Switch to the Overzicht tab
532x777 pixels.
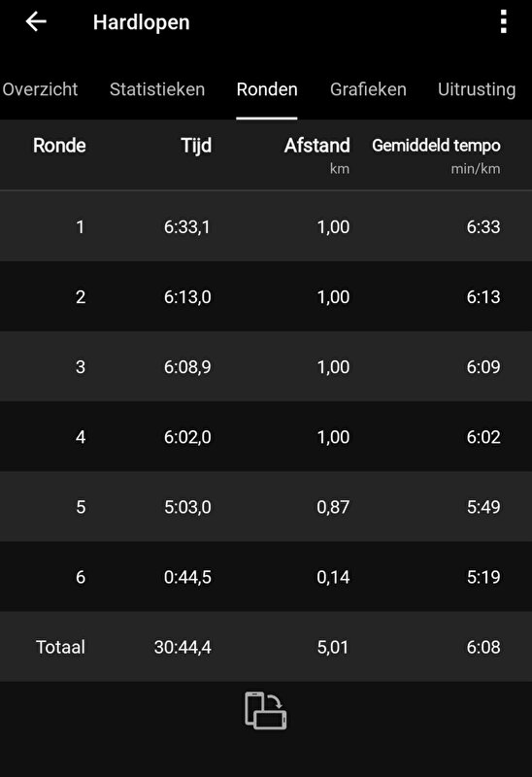click(x=40, y=89)
